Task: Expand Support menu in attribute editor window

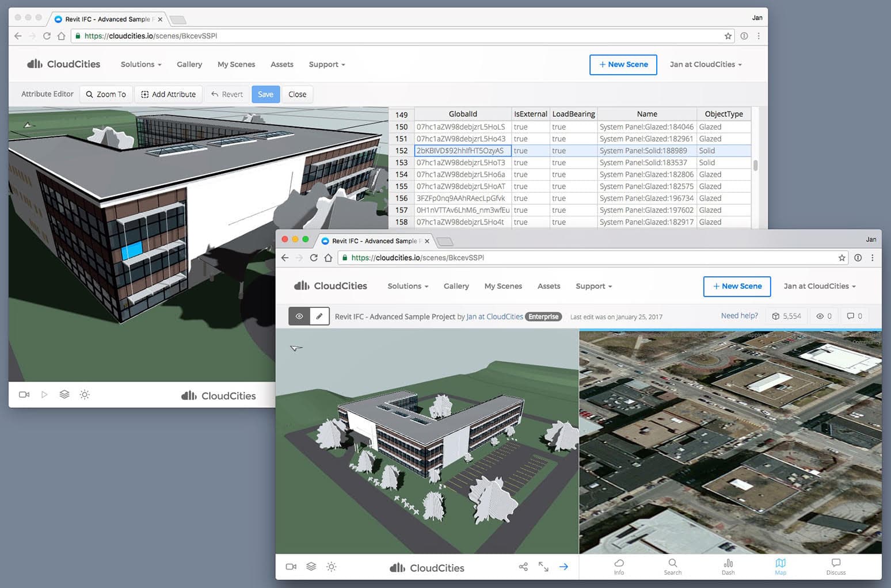Action: coord(327,64)
